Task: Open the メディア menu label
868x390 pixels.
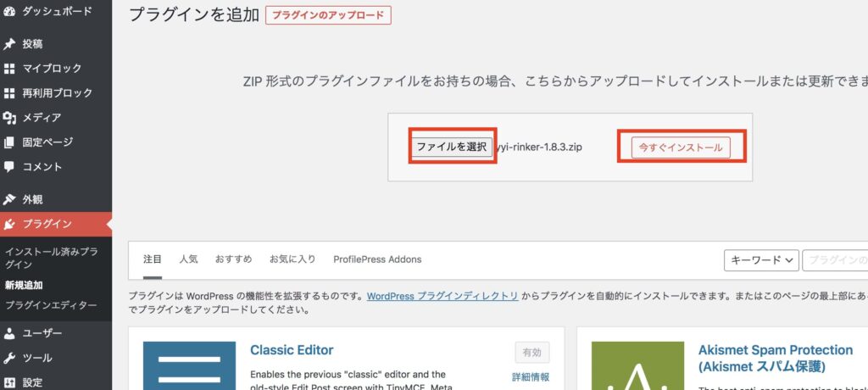Action: tap(42, 118)
